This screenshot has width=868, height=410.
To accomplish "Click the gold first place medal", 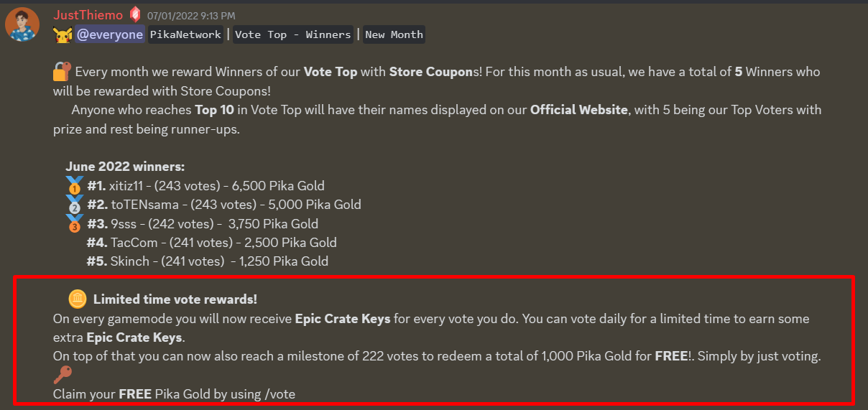I will coord(75,185).
